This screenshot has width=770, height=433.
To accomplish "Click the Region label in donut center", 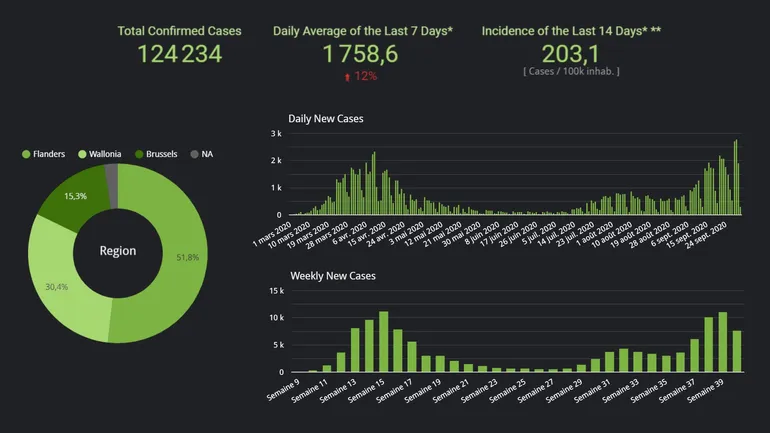I will (x=118, y=251).
